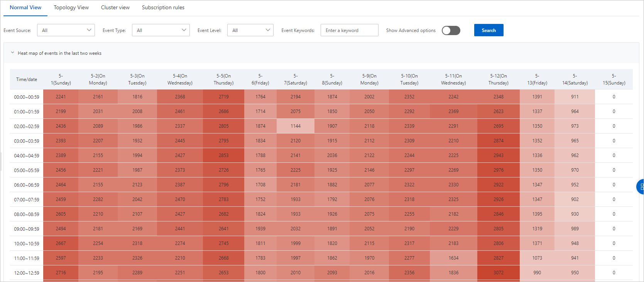Expand the Event Type dropdown
This screenshot has width=644, height=282.
pos(161,30)
